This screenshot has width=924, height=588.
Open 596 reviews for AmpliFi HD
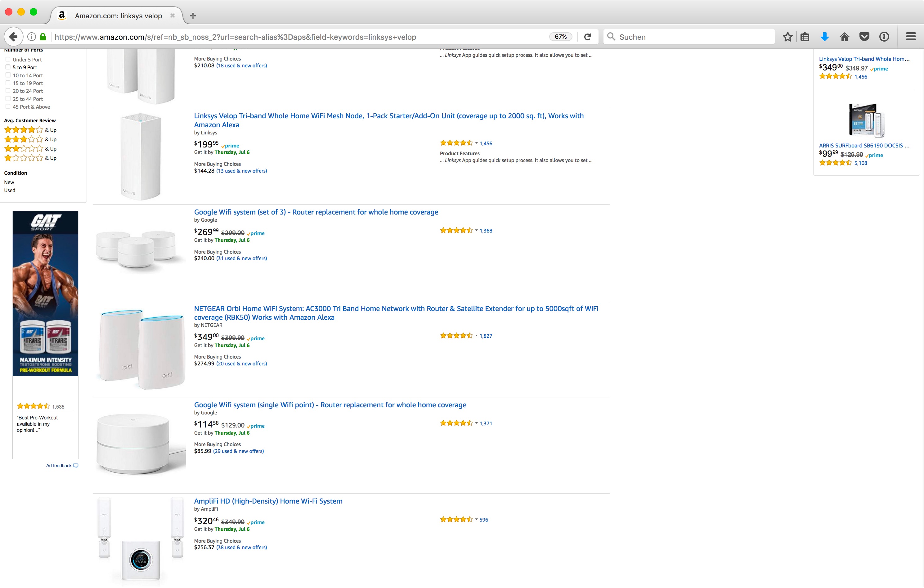484,520
